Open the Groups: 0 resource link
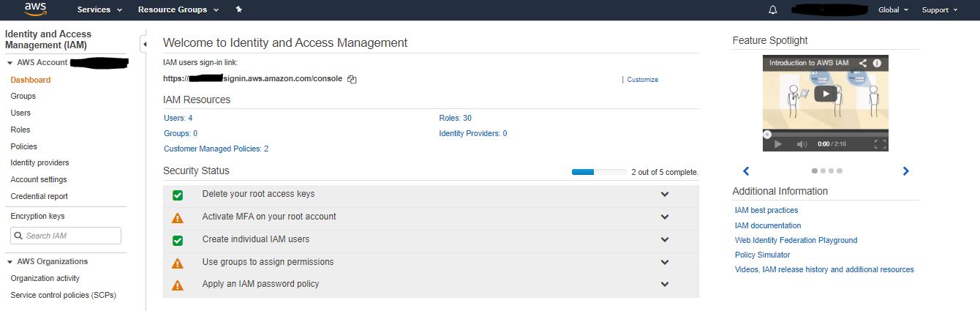 pyautogui.click(x=181, y=133)
